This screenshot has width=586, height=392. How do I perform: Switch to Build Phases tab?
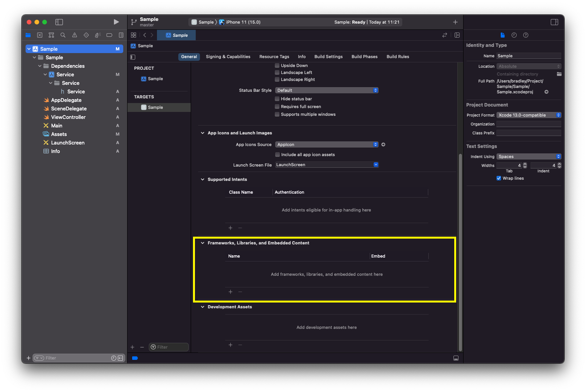pos(364,57)
